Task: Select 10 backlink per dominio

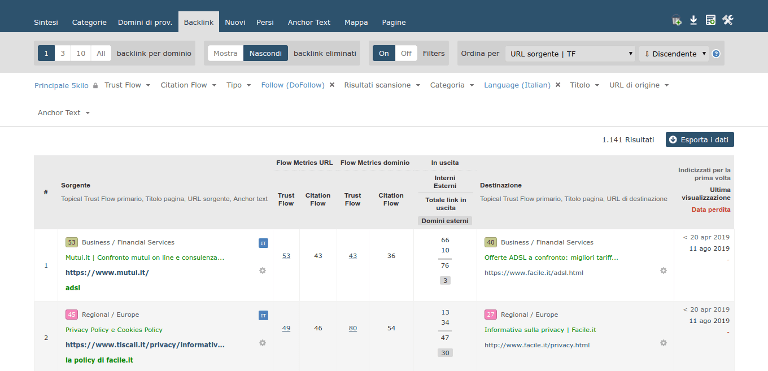Action: [81, 53]
